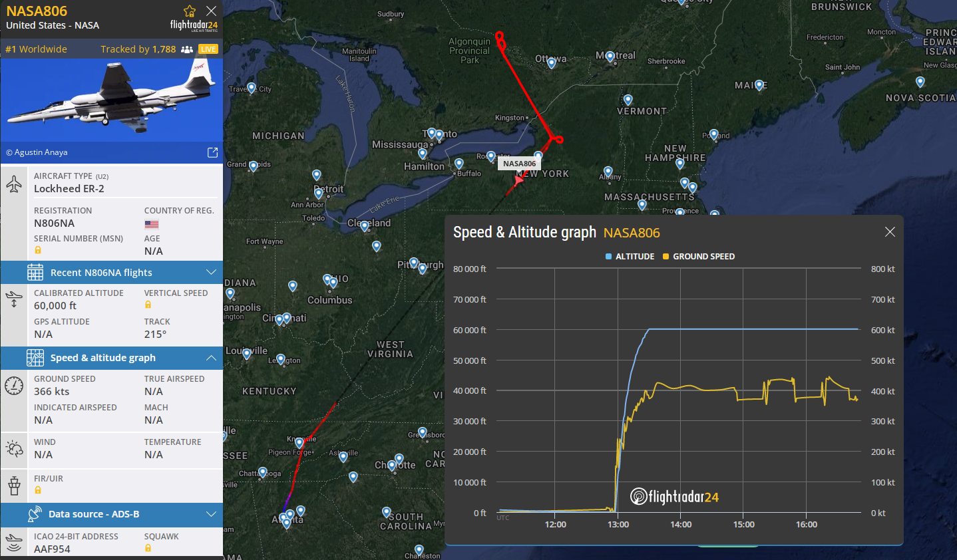Screen dimensions: 957x560
Task: Click the Serial Number locked padlock icon
Action: point(38,250)
